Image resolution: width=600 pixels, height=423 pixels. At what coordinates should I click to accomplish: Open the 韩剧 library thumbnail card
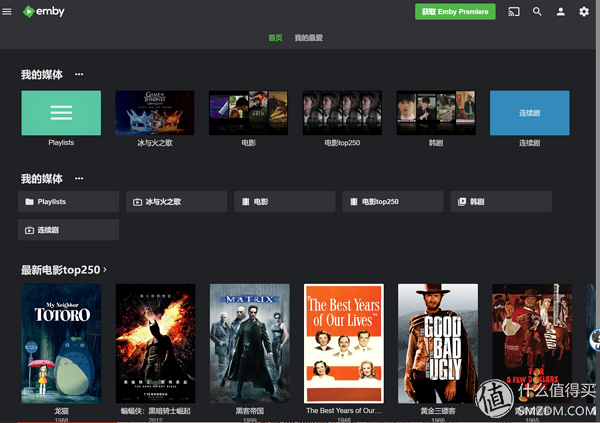(x=436, y=113)
